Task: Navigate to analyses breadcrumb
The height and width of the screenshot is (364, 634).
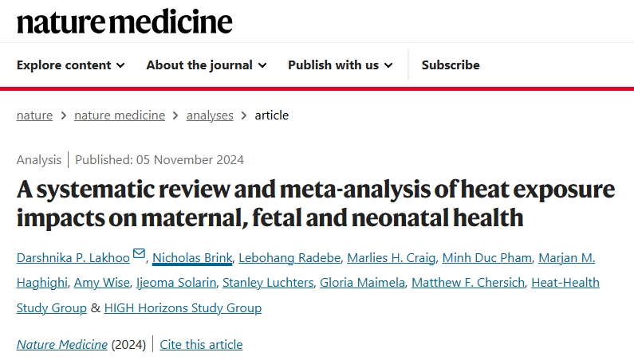Action: (210, 115)
